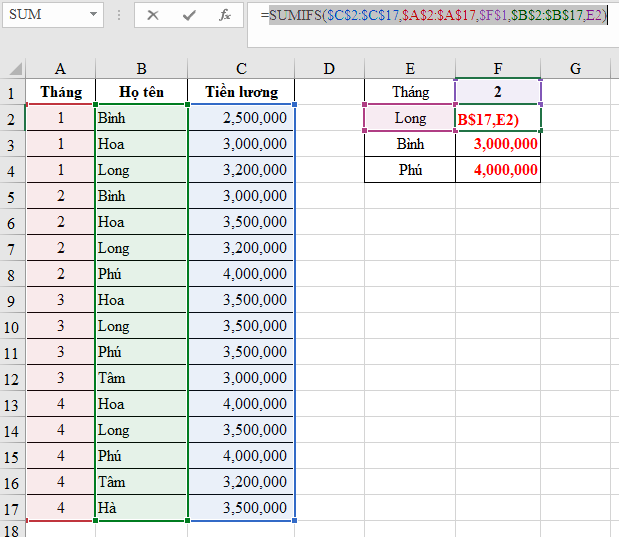The width and height of the screenshot is (619, 537).
Task: Select the red 4,000,000 result for Phú
Action: [x=497, y=170]
